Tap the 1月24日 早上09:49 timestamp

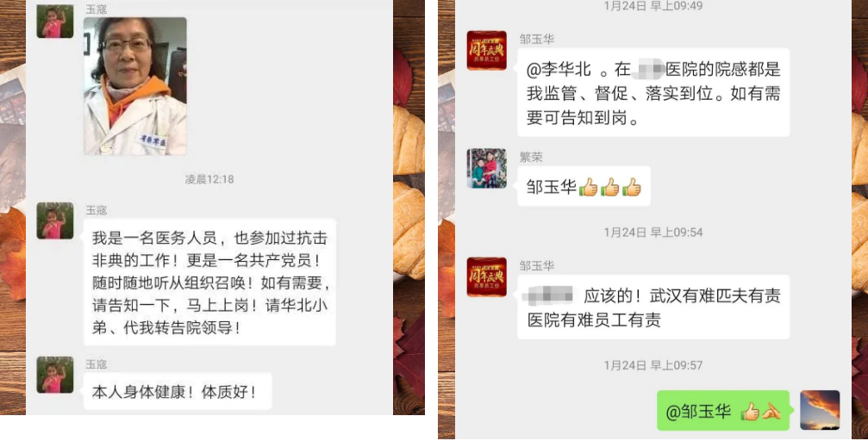tap(653, 6)
